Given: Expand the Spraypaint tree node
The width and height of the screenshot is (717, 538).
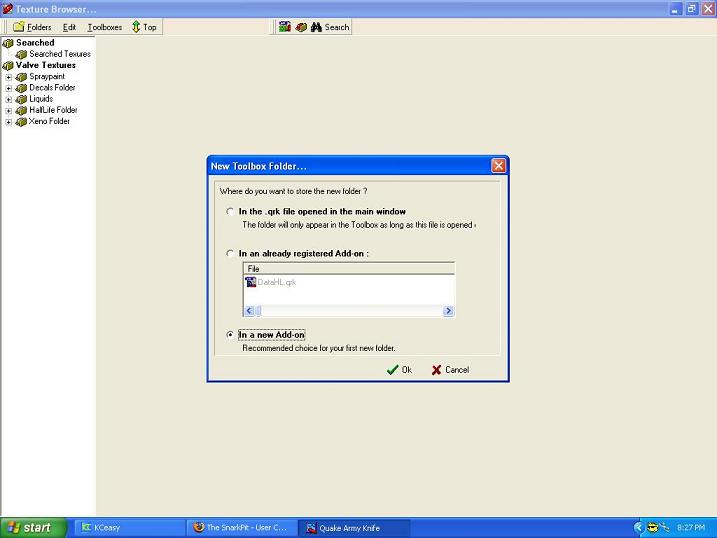Looking at the screenshot, I should 9,77.
